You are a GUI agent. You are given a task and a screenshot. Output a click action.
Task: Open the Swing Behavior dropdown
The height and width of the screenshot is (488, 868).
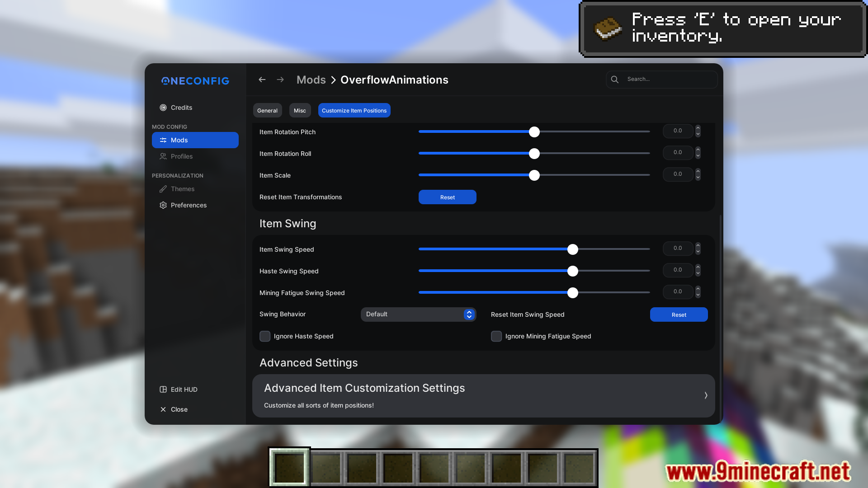[419, 314]
